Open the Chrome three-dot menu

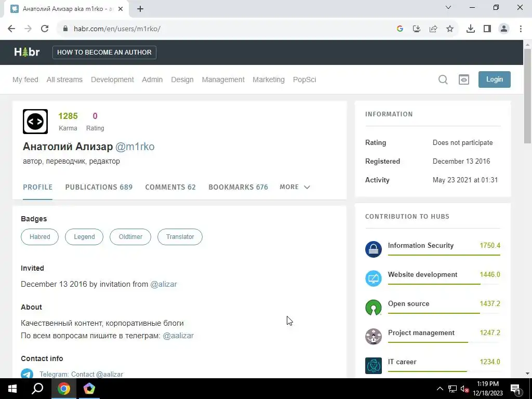tap(521, 29)
